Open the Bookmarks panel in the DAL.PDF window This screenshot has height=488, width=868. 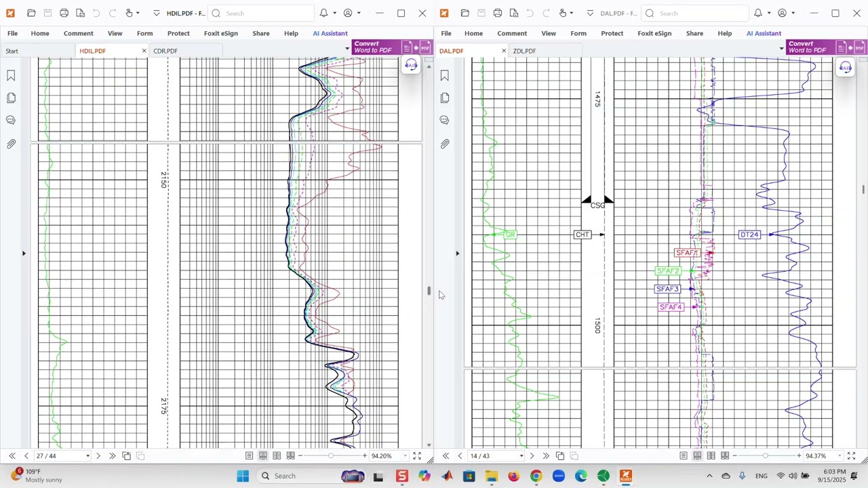[445, 76]
